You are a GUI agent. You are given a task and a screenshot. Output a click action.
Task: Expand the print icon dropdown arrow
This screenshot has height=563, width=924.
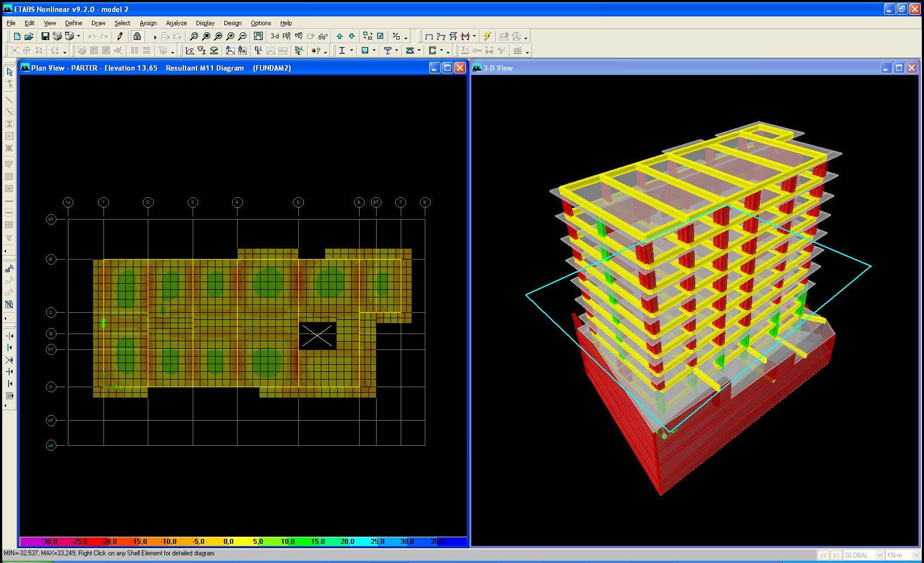pos(78,37)
